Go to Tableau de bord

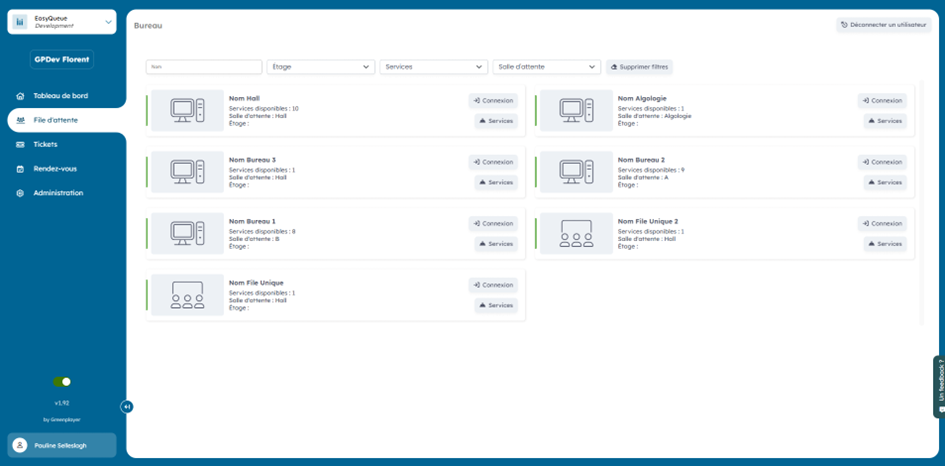coord(60,96)
